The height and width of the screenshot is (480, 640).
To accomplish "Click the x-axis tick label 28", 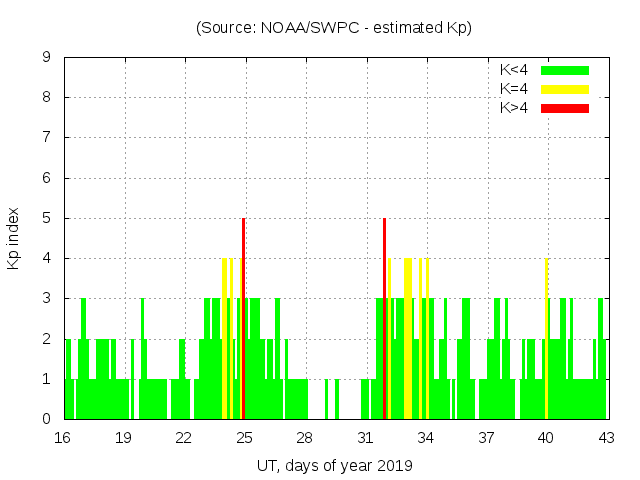I will coord(304,438).
